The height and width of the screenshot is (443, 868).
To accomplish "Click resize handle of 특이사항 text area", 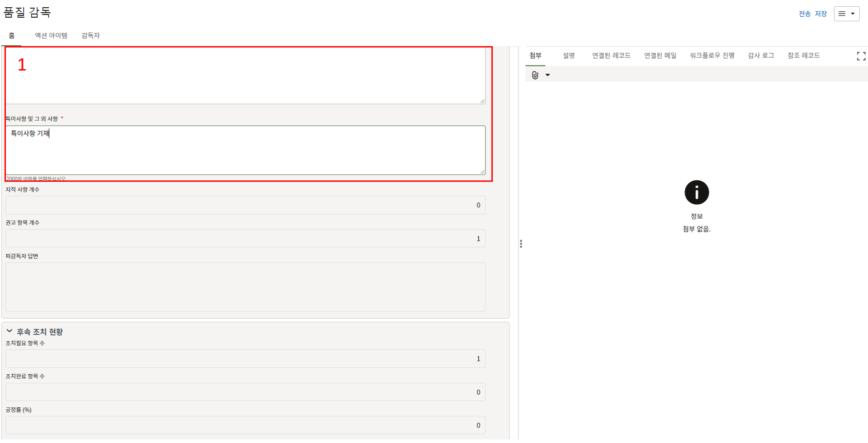I will 482,172.
